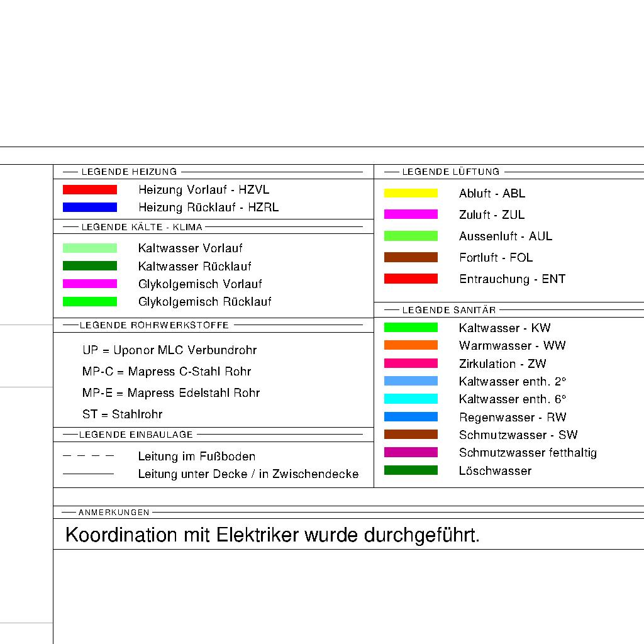Select the LEGENDE HEIZUNG section header

coord(129,172)
